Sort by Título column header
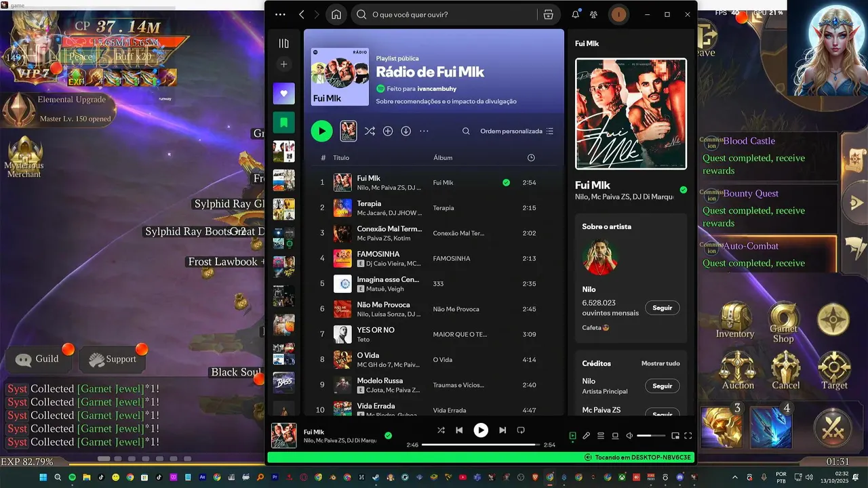 click(x=341, y=158)
